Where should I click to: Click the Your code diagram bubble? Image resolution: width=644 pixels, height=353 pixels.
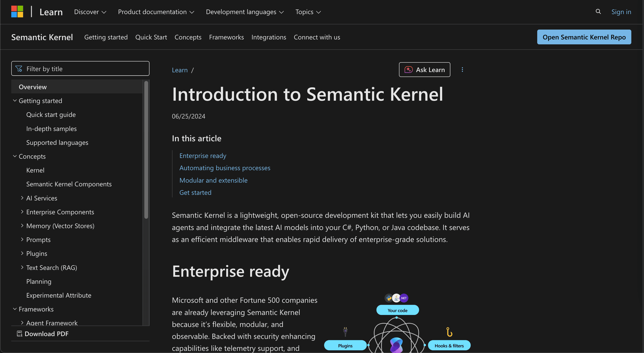pos(398,310)
